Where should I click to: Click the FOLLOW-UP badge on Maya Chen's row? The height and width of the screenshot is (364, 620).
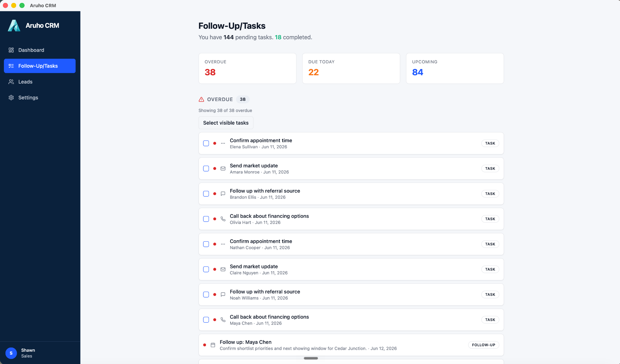483,345
